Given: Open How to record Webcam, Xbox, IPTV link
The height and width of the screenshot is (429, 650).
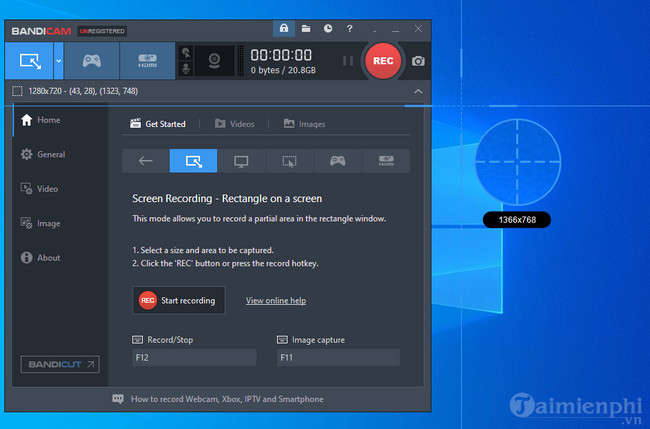Looking at the screenshot, I should coord(227,399).
